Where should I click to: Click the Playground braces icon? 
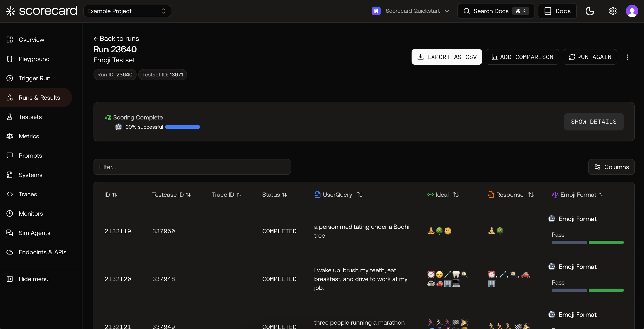pyautogui.click(x=9, y=59)
